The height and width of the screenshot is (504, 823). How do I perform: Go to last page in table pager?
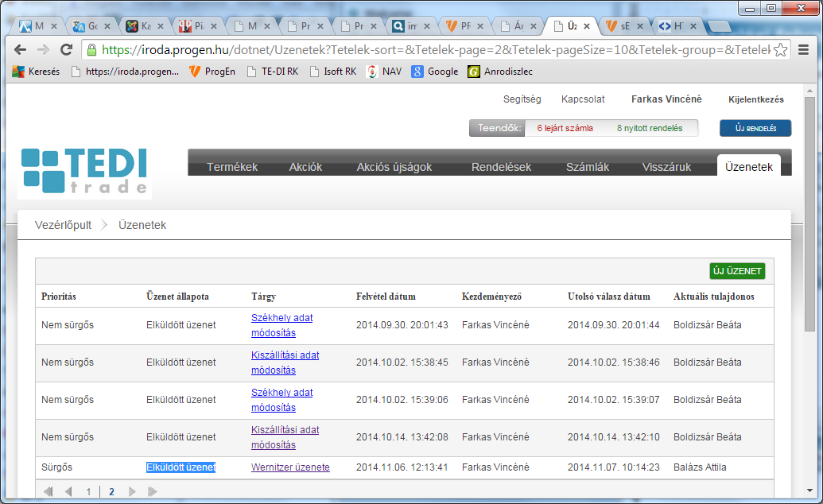click(152, 491)
